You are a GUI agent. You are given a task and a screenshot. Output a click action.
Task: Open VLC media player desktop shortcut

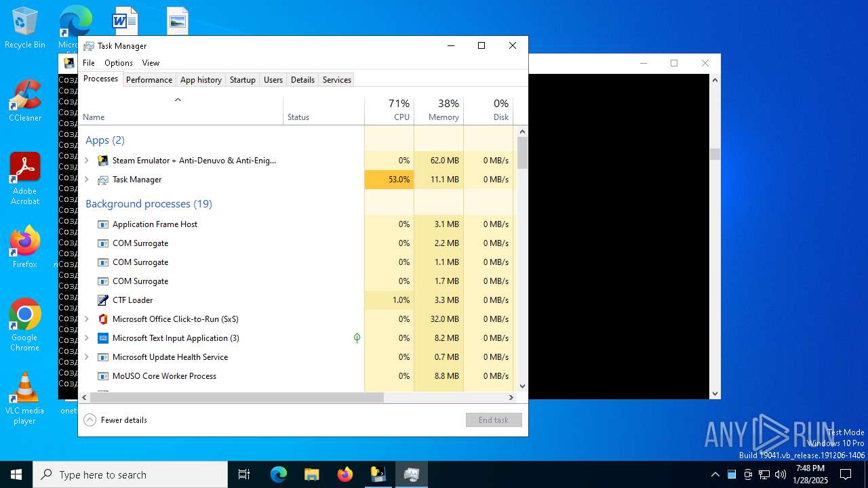[x=25, y=398]
